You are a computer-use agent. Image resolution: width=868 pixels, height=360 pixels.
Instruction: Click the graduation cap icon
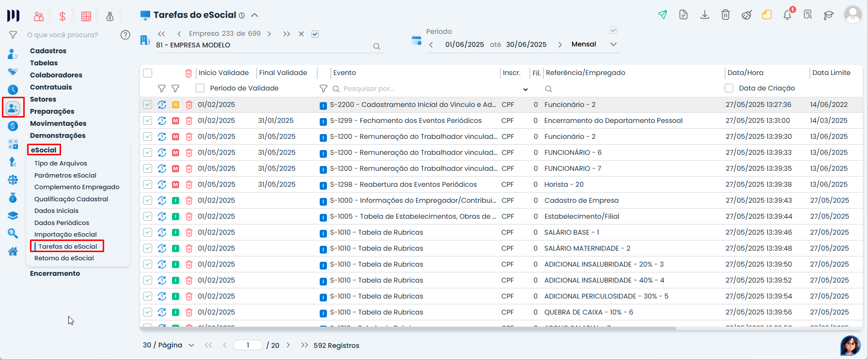[829, 15]
